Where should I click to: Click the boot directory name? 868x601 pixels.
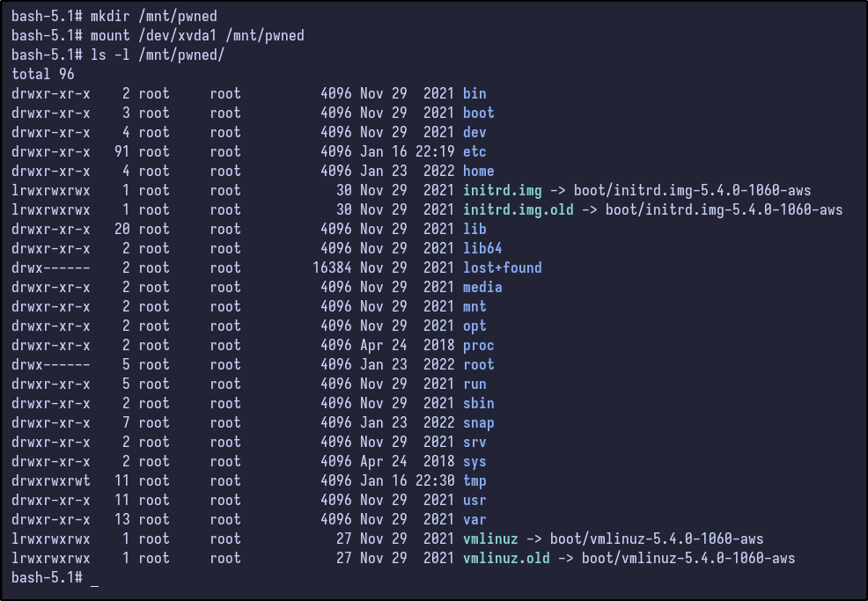[478, 113]
